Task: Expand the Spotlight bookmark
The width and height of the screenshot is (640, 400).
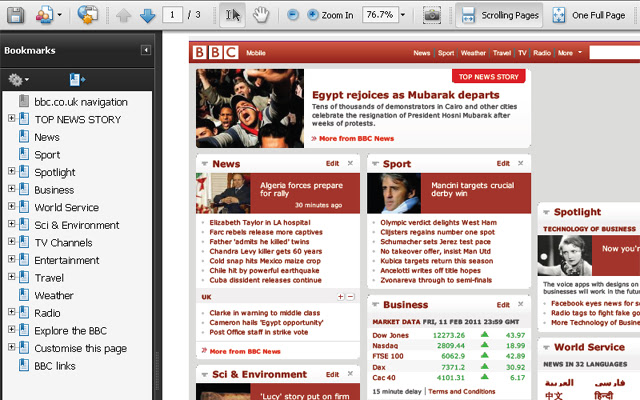Action: pos(11,171)
